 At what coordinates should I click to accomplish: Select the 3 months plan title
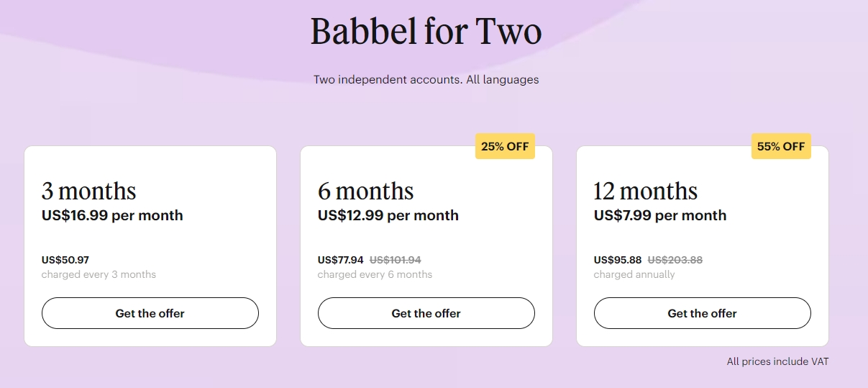tap(88, 191)
